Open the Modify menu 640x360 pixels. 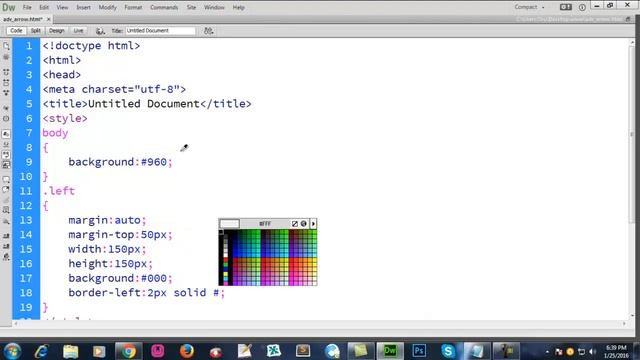click(107, 7)
